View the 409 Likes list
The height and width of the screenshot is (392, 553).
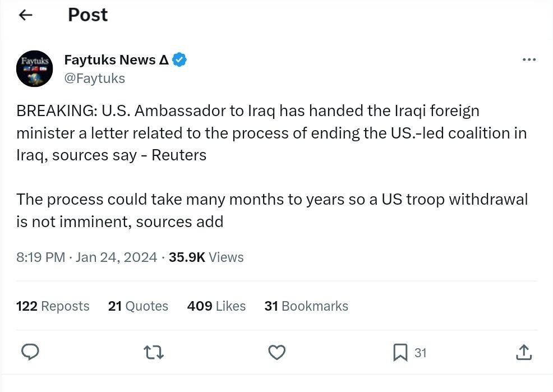click(x=216, y=306)
